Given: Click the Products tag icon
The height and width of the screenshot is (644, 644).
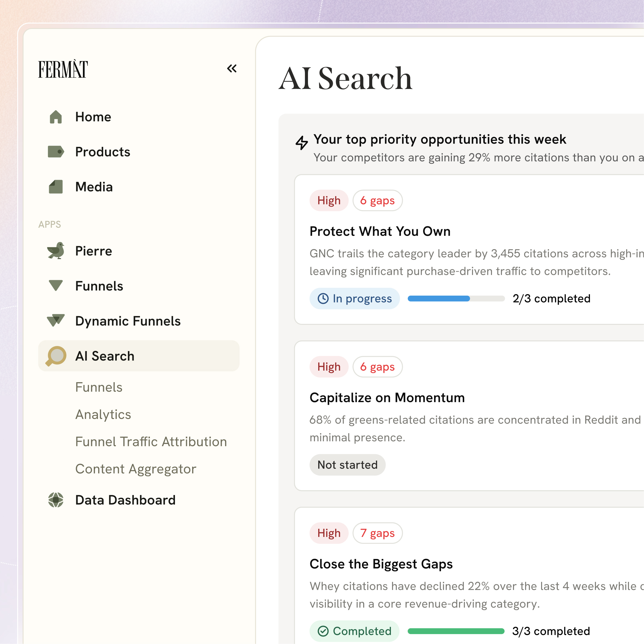Looking at the screenshot, I should click(x=56, y=152).
